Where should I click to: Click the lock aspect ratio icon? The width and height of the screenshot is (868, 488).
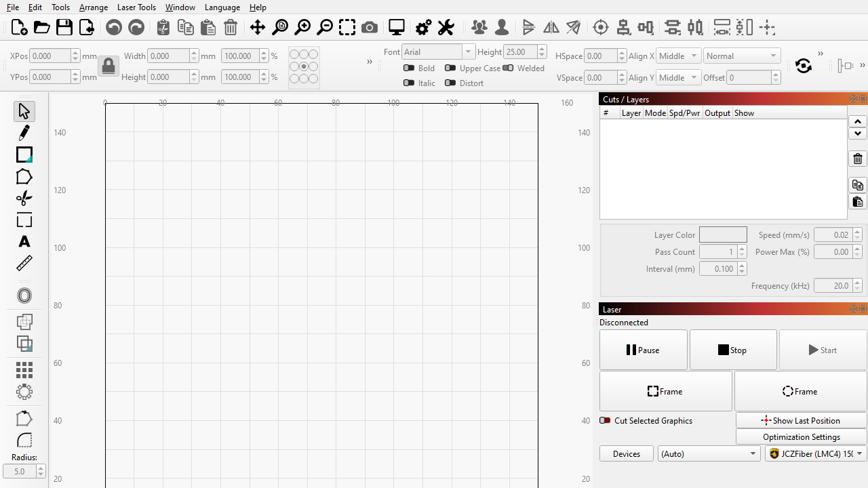tap(108, 66)
